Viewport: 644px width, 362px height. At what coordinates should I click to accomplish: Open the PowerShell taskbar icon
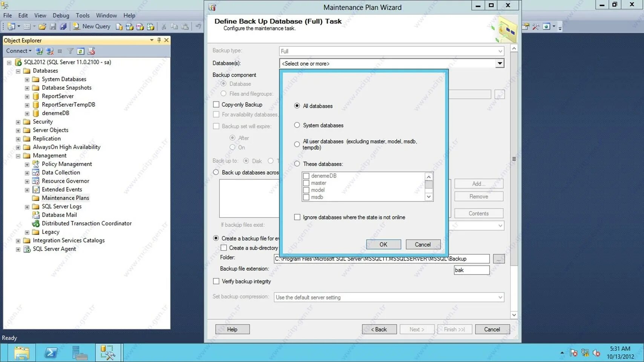51,353
